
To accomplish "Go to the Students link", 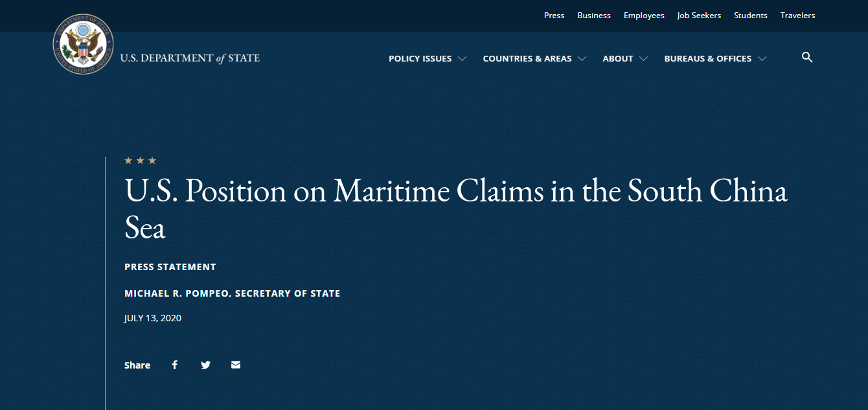I will pos(751,16).
